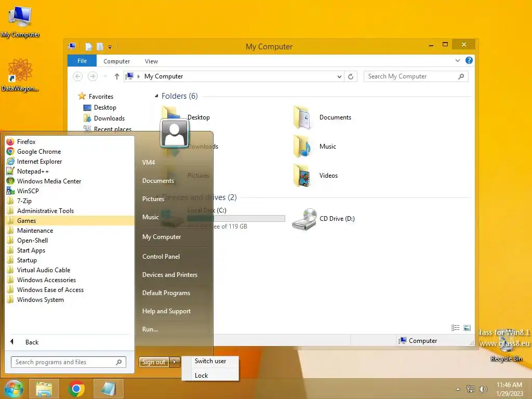
Task: Open the highlighted Games folder
Action: click(x=70, y=220)
